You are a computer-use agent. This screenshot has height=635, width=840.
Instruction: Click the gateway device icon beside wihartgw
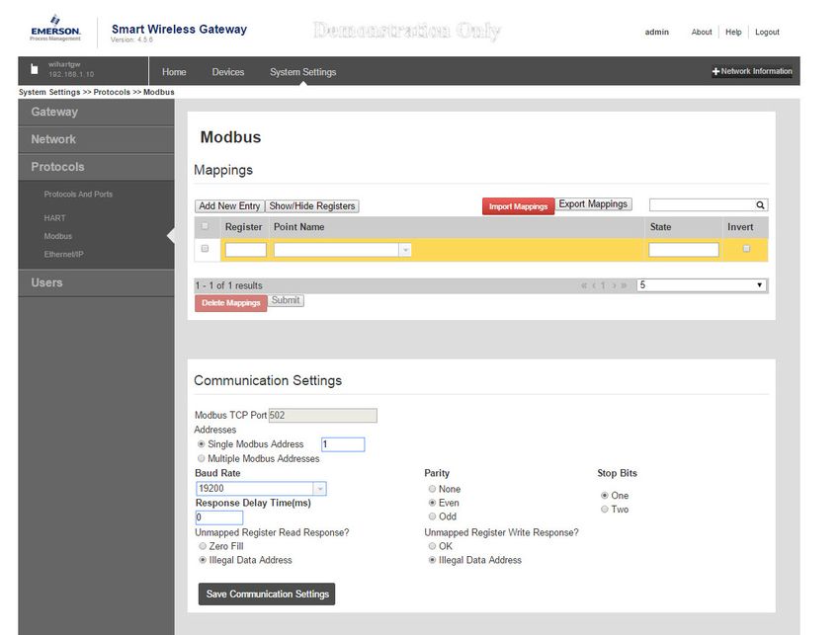pos(35,69)
